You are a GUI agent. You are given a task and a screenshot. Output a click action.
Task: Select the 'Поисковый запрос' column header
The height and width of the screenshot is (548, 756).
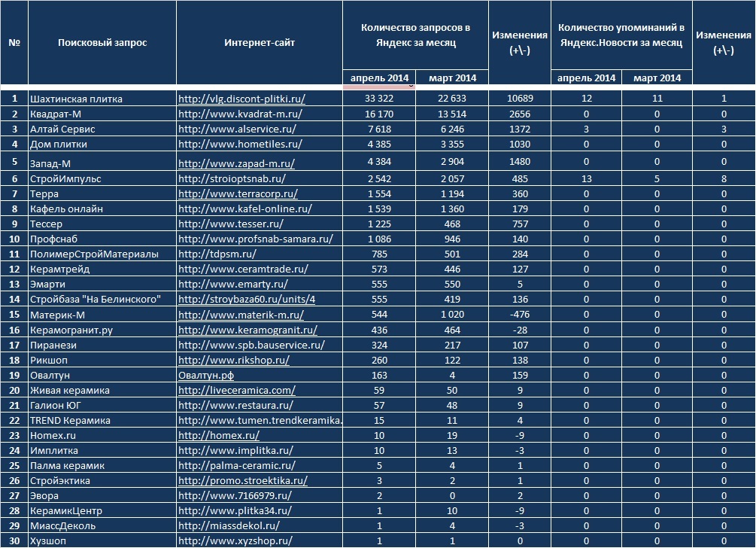coord(102,42)
